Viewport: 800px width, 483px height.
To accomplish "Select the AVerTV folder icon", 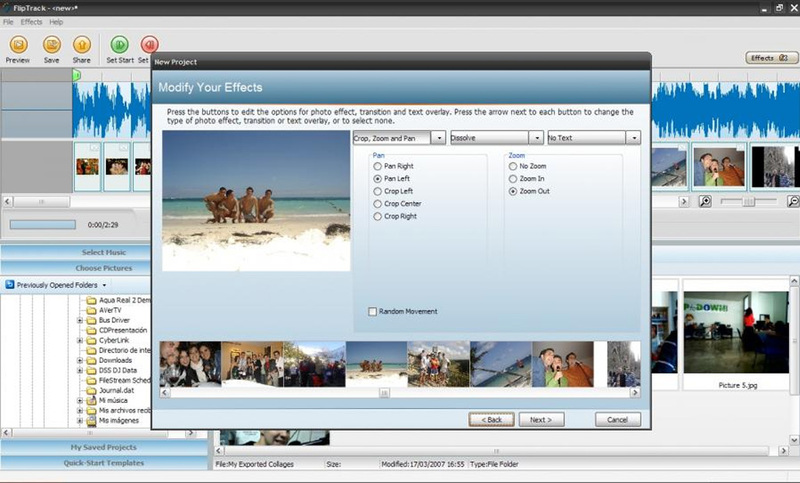I will tap(91, 311).
